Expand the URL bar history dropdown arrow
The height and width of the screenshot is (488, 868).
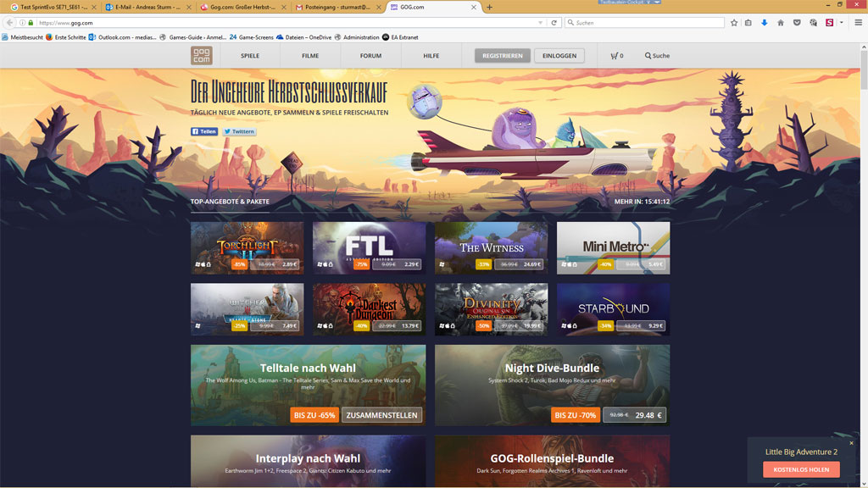(x=541, y=23)
